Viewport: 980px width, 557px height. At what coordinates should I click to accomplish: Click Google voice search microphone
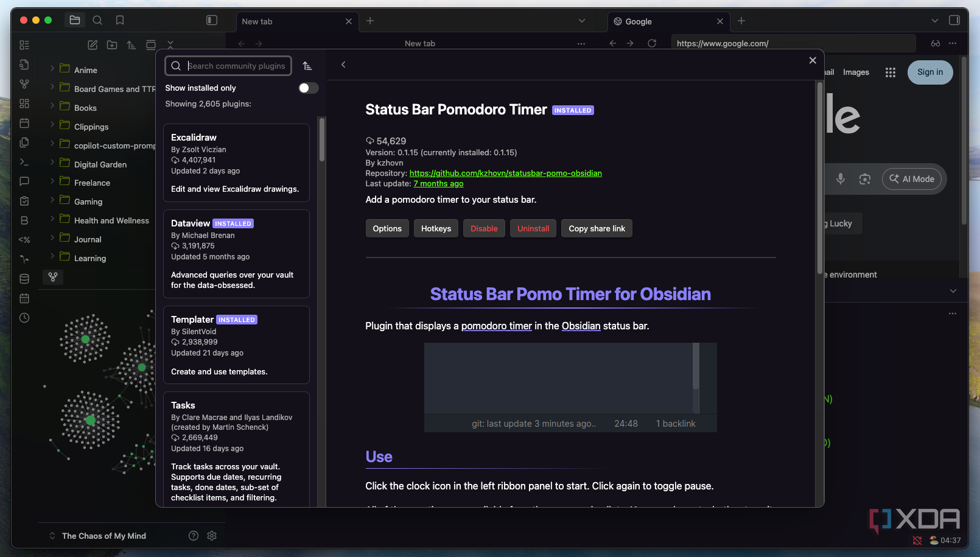(841, 179)
